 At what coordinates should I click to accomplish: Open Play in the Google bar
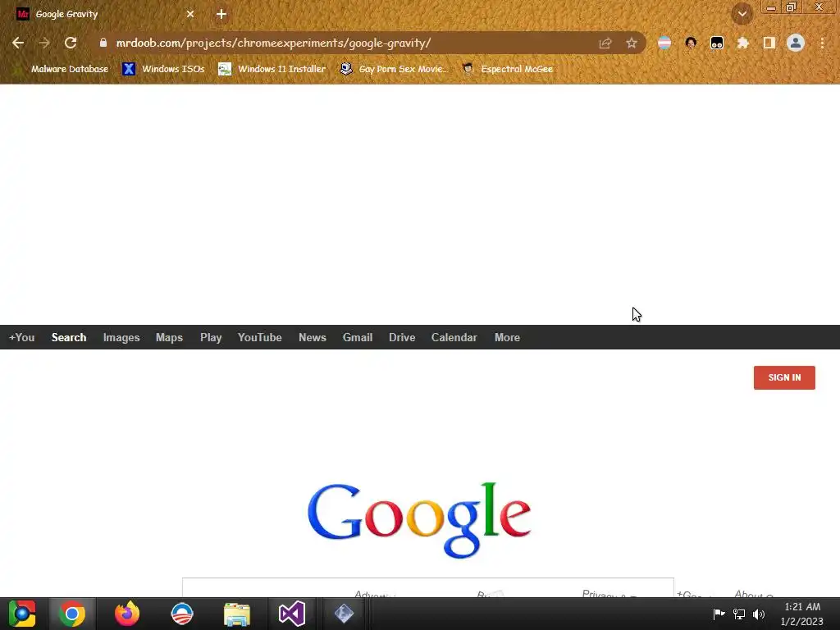211,337
